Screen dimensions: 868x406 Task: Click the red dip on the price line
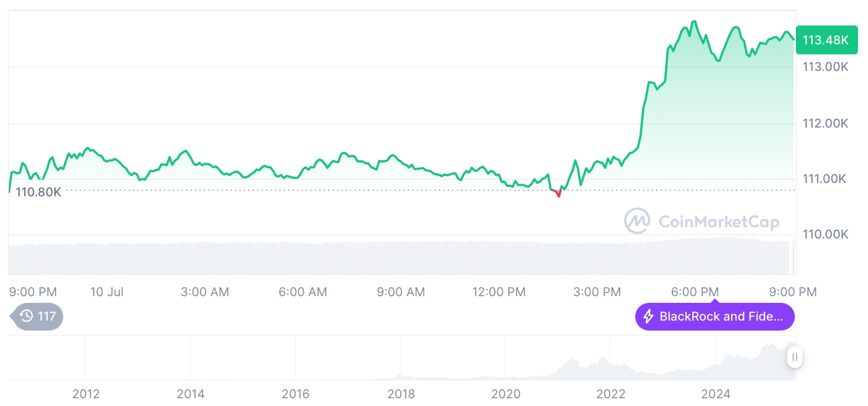[x=558, y=194]
